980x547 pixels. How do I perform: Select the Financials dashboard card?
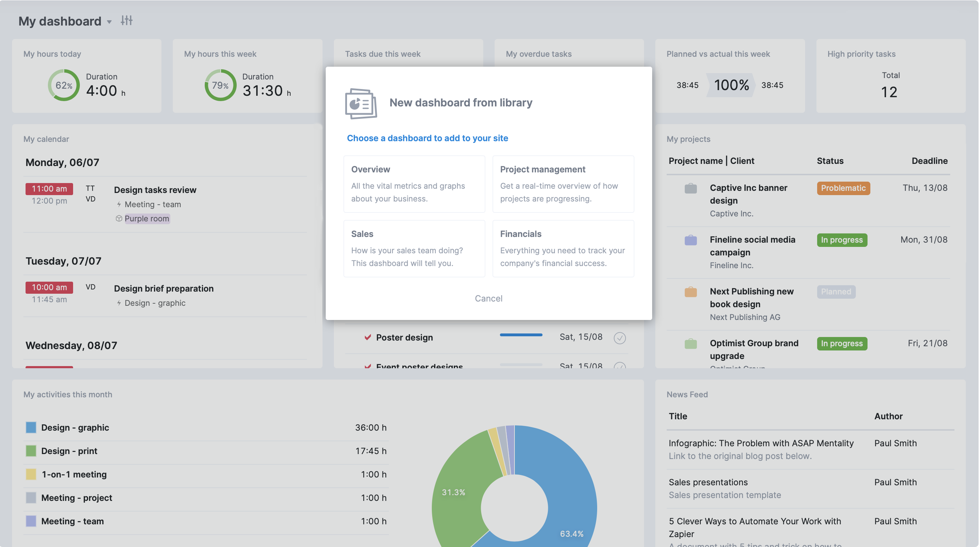point(563,248)
